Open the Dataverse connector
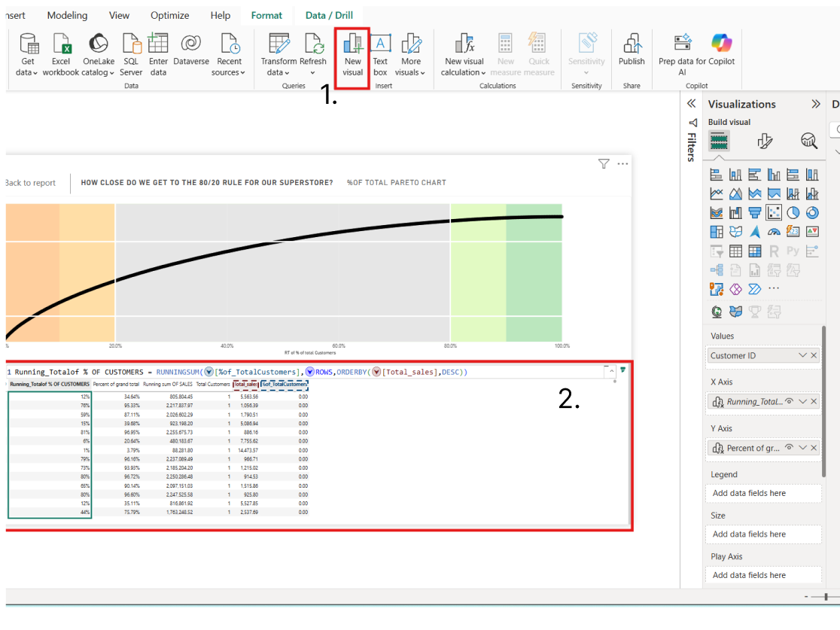The width and height of the screenshot is (840, 630). point(190,50)
